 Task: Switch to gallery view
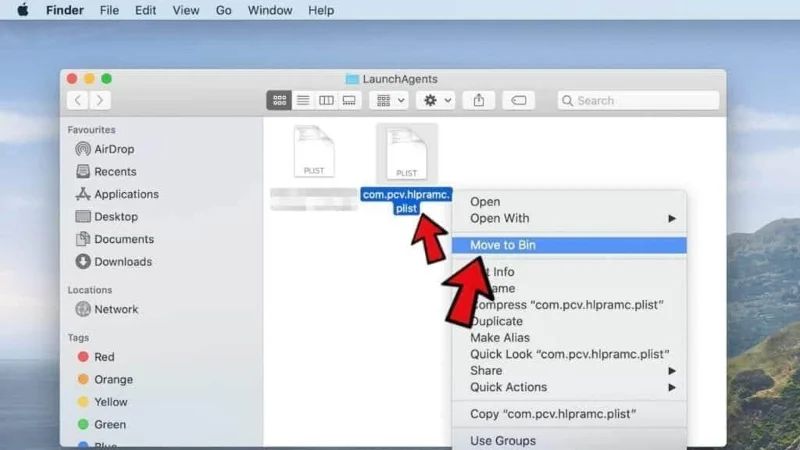[349, 101]
